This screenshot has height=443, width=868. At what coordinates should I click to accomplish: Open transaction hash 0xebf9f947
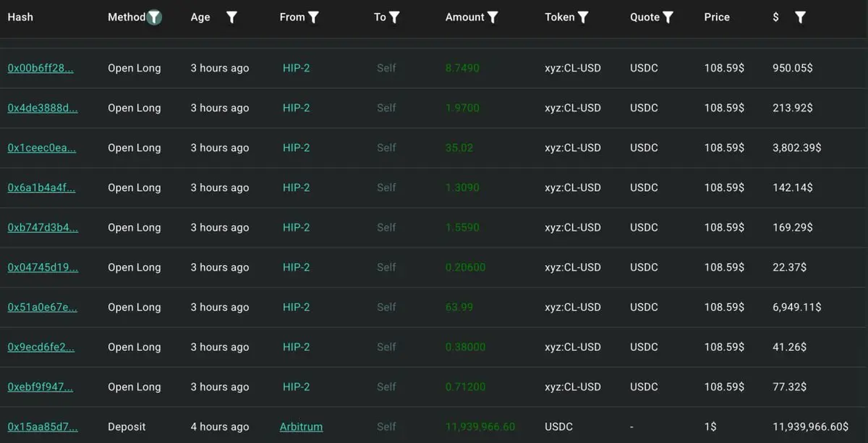(x=41, y=387)
